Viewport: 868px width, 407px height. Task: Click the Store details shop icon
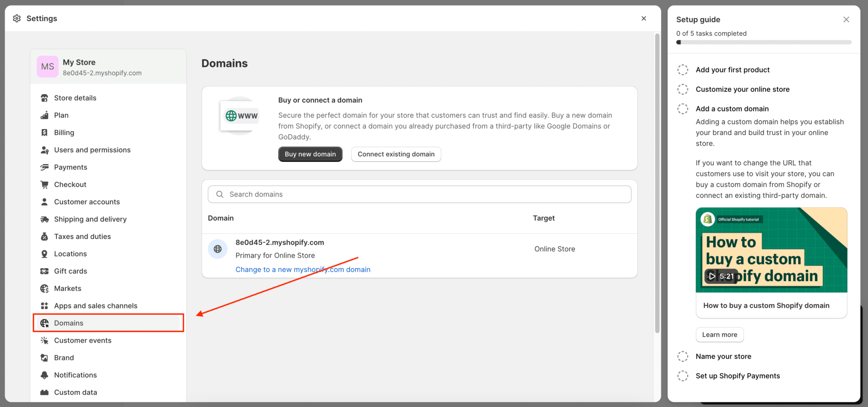[x=44, y=98]
